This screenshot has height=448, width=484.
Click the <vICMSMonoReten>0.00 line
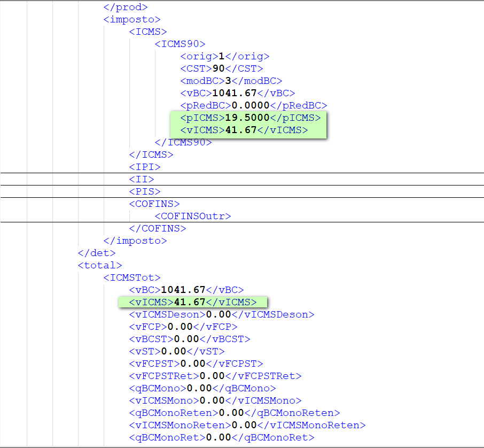(x=247, y=426)
